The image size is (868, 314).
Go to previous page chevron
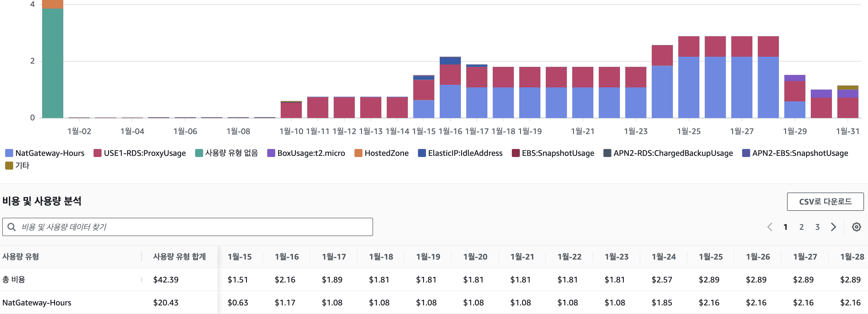pos(770,227)
